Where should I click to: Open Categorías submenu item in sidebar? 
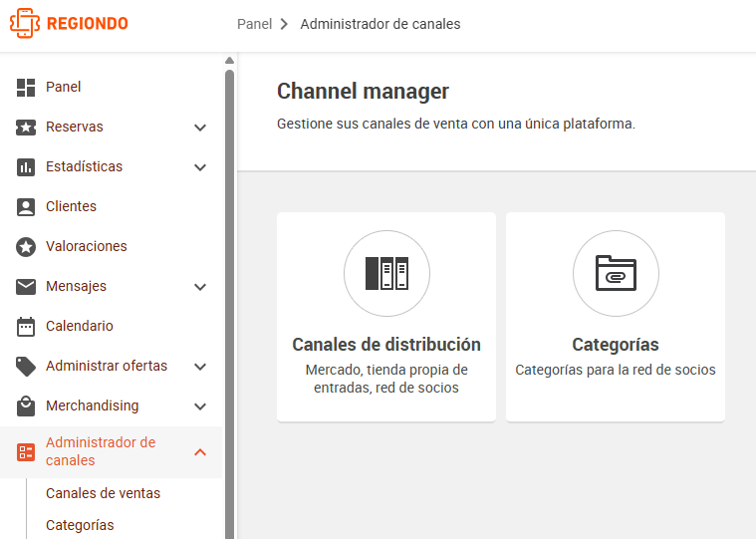click(x=80, y=525)
